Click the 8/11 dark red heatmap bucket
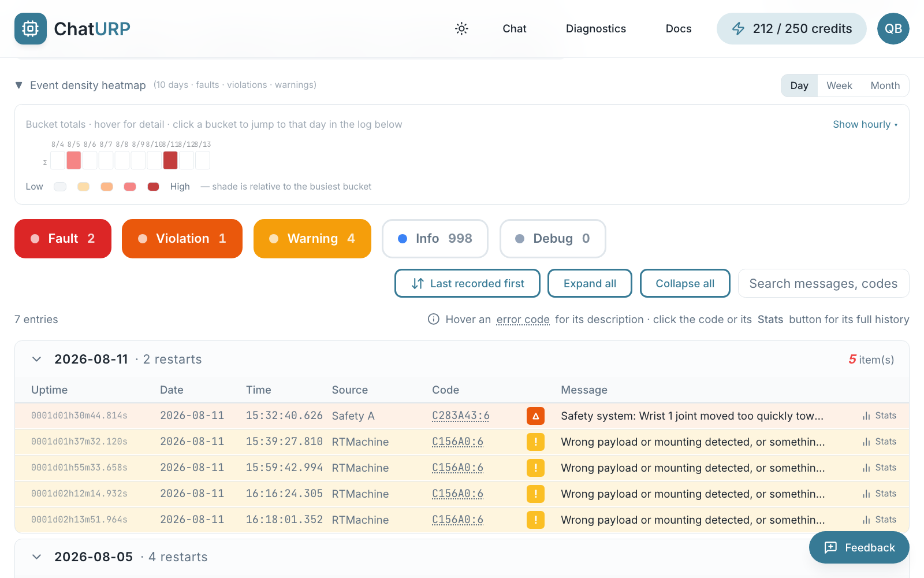924x578 pixels. coord(170,160)
